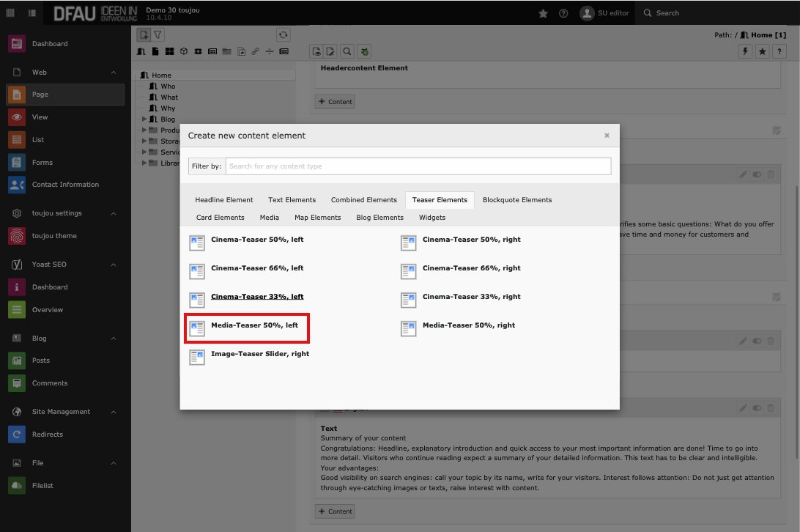The width and height of the screenshot is (800, 532).
Task: Click the content type filter field
Action: [418, 166]
